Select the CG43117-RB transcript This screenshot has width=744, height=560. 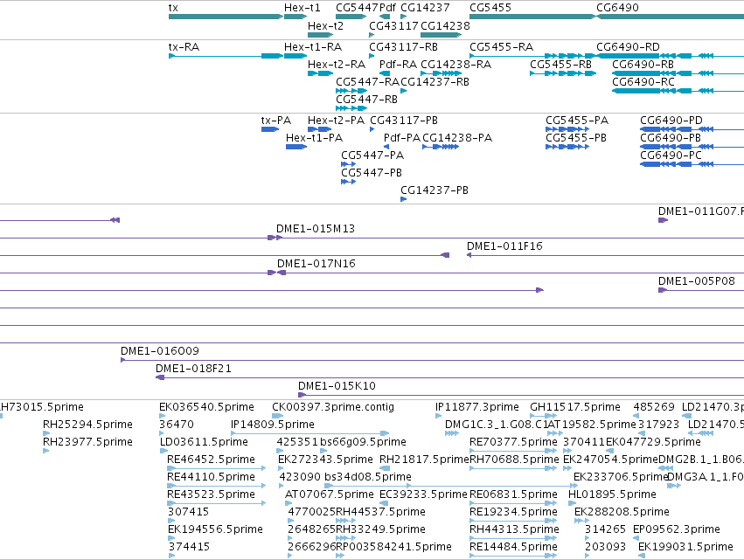click(x=372, y=56)
